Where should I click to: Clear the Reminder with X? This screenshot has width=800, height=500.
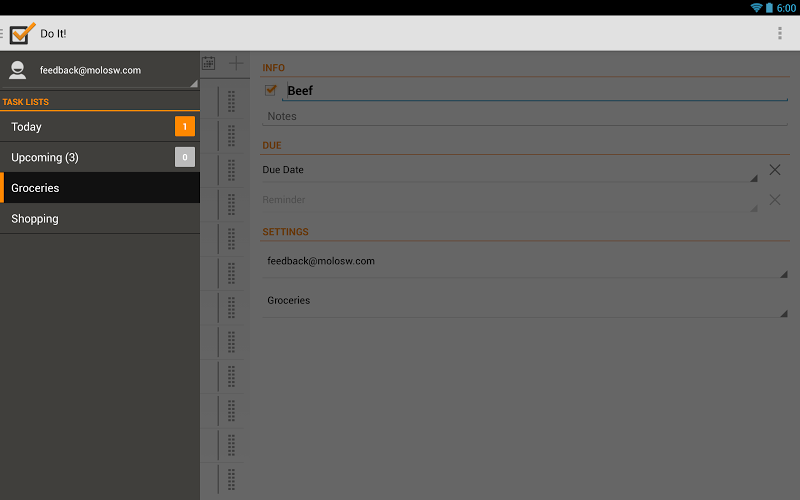(x=774, y=199)
